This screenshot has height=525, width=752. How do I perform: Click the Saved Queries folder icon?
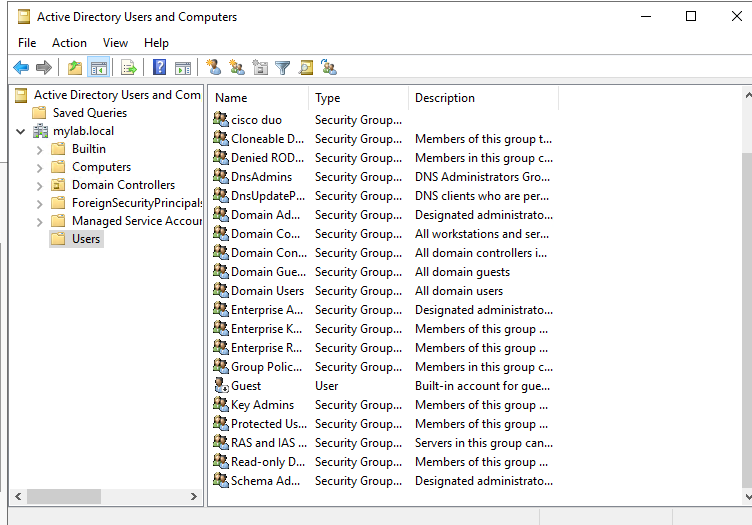click(39, 113)
